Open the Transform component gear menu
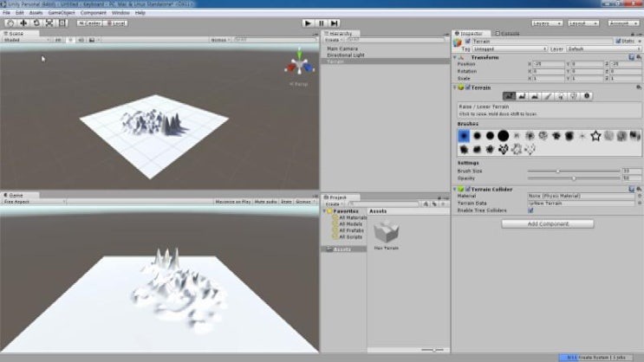This screenshot has width=644, height=362. pyautogui.click(x=639, y=57)
